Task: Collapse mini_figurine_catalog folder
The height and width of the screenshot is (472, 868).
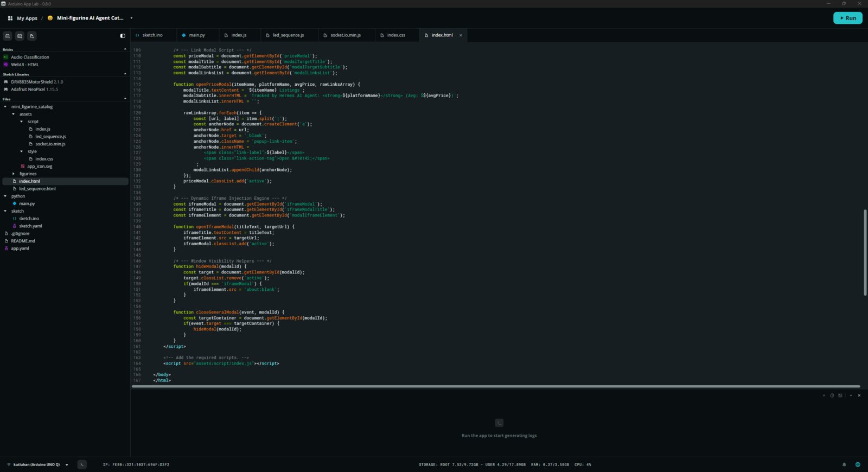Action: coord(5,107)
